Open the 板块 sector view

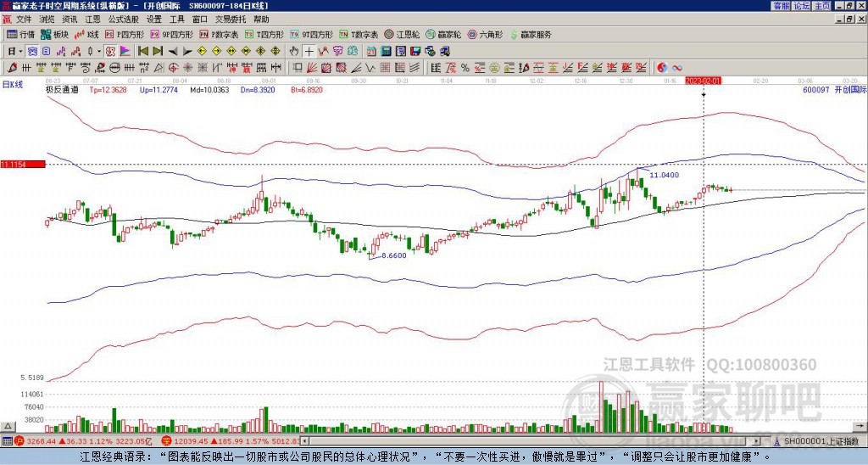(54, 34)
